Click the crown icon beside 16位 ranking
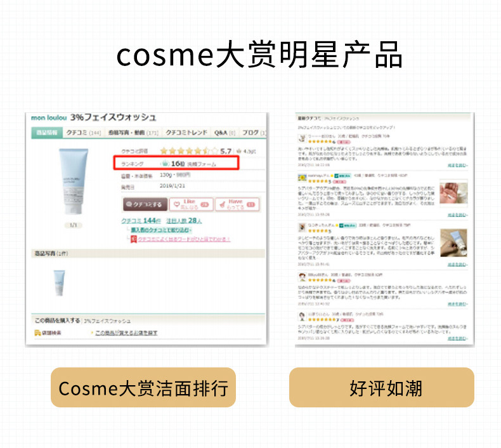This screenshot has width=501, height=448. click(164, 164)
